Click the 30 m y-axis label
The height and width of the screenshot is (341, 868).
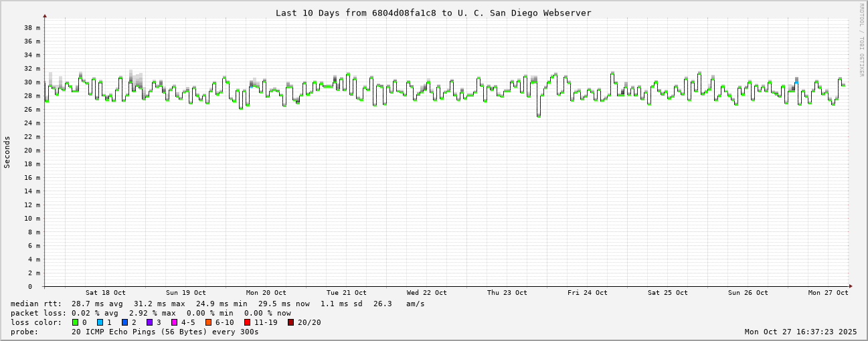(x=33, y=82)
